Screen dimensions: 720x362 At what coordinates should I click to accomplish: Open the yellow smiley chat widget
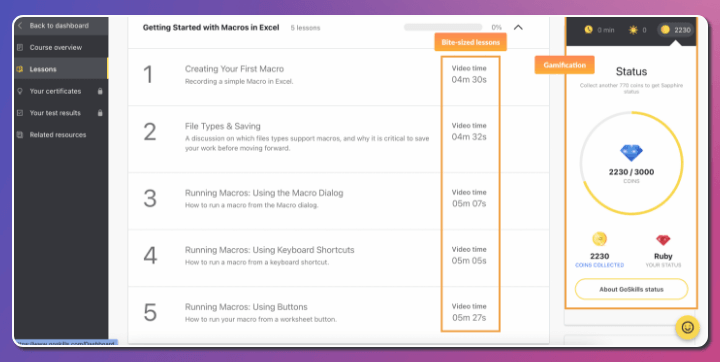pos(687,328)
